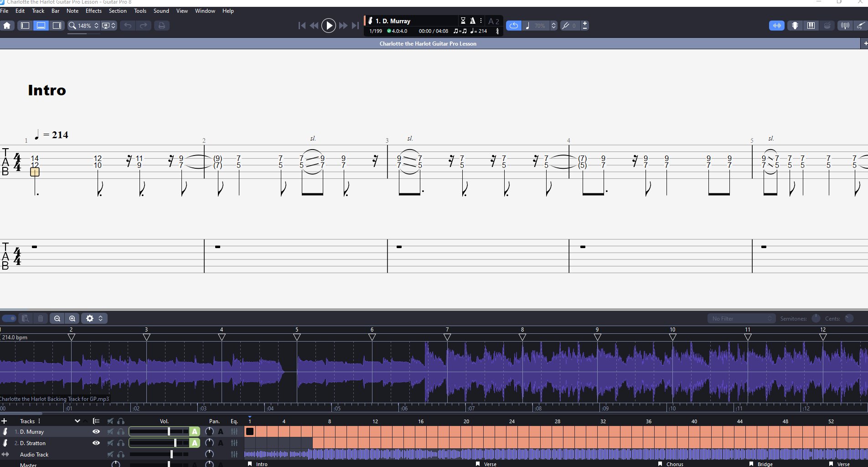Click the Redo arrow icon
The height and width of the screenshot is (467, 868).
pyautogui.click(x=144, y=26)
